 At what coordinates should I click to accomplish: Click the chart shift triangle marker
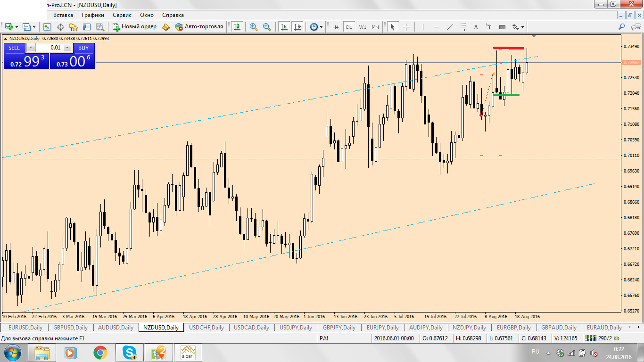point(534,36)
